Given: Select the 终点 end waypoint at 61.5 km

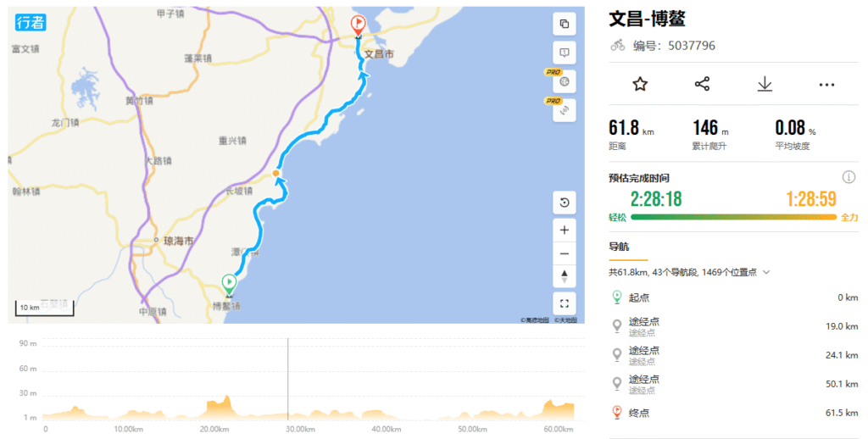Looking at the screenshot, I should click(733, 413).
